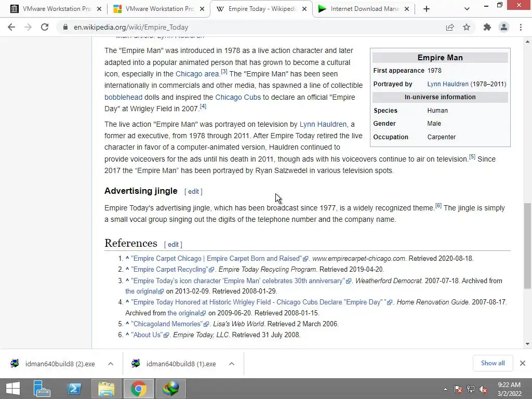Open the Chrome profile avatar
The image size is (532, 399).
click(504, 27)
